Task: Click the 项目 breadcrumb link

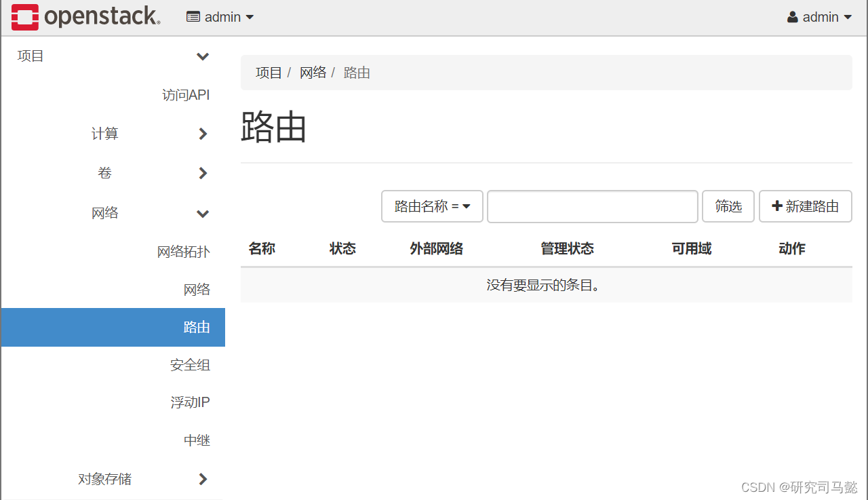Action: (x=269, y=73)
